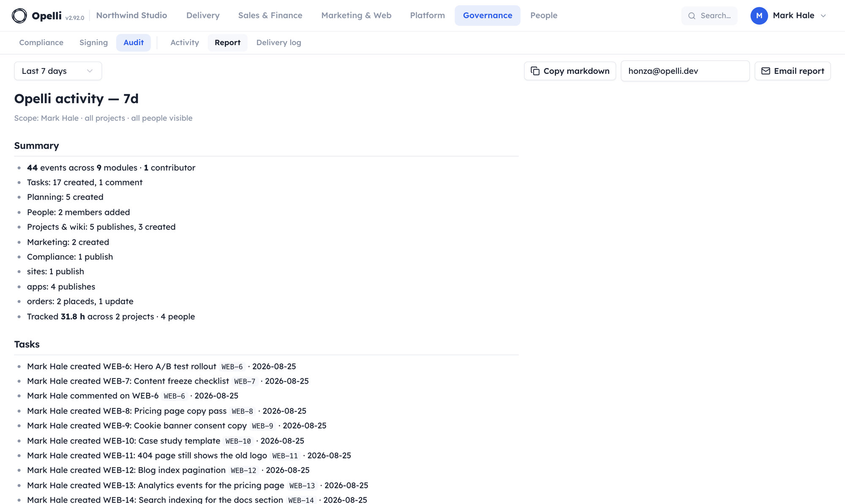Click the Summary section heading

coord(37,146)
